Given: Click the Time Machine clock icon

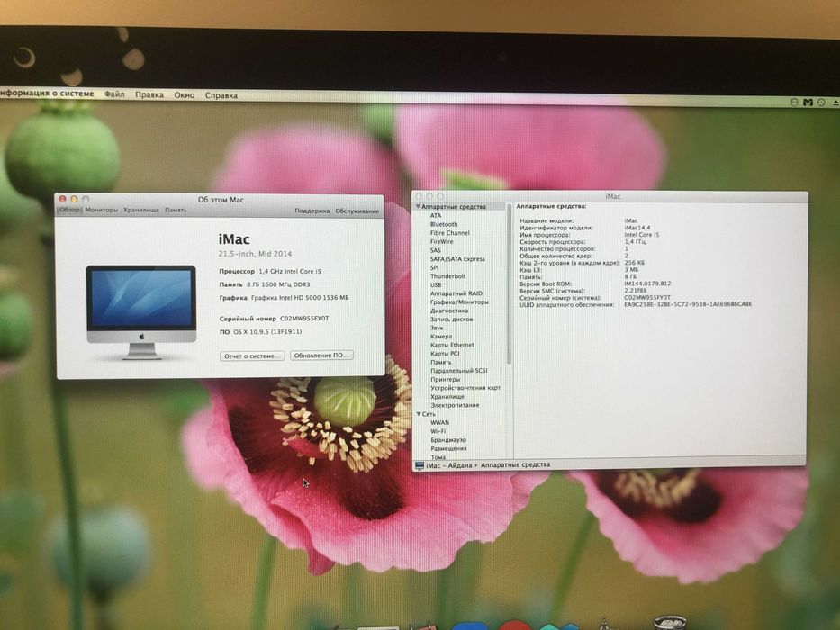Looking at the screenshot, I should coord(821,103).
